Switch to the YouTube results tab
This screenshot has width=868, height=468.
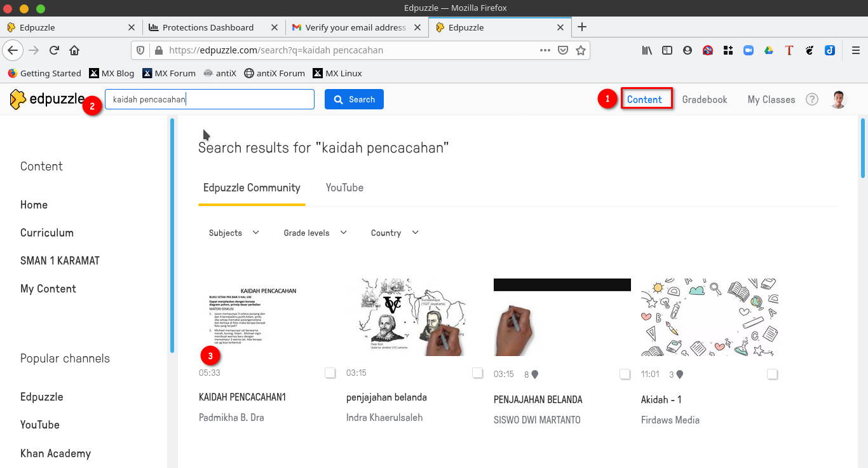tap(344, 188)
